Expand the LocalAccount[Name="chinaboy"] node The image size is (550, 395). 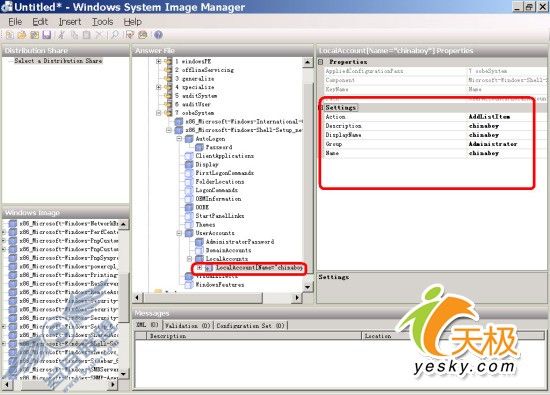199,268
